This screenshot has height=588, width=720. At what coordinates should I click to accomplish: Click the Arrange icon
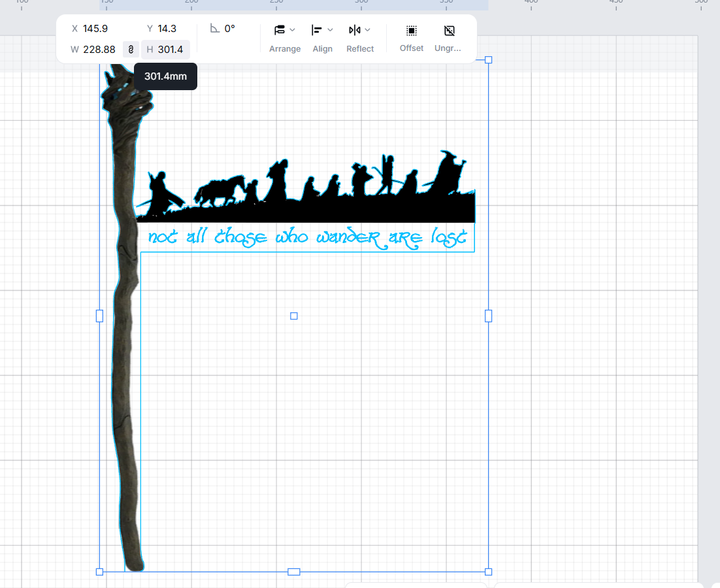280,30
